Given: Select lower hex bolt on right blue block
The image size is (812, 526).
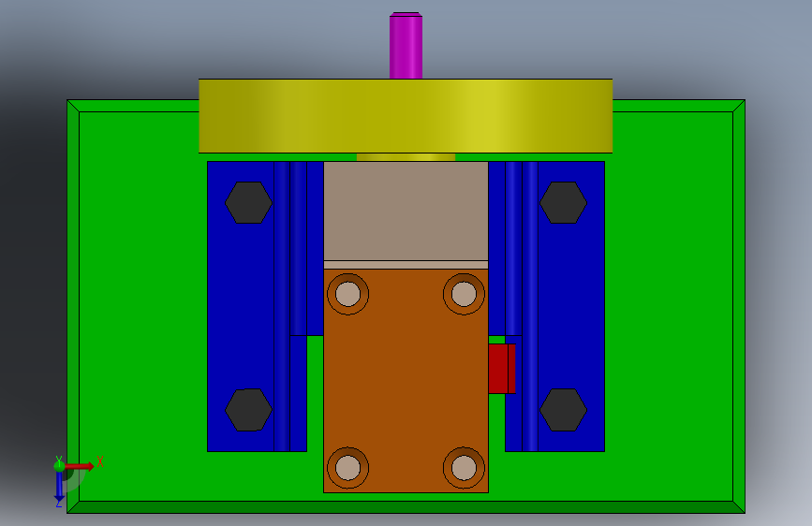Looking at the screenshot, I should pyautogui.click(x=564, y=410).
